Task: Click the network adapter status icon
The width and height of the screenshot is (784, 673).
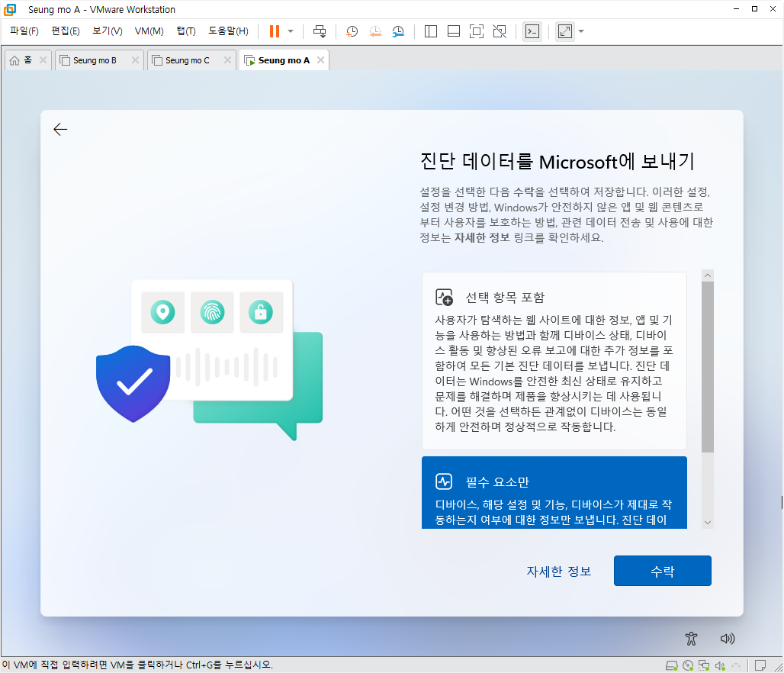Action: [x=704, y=665]
